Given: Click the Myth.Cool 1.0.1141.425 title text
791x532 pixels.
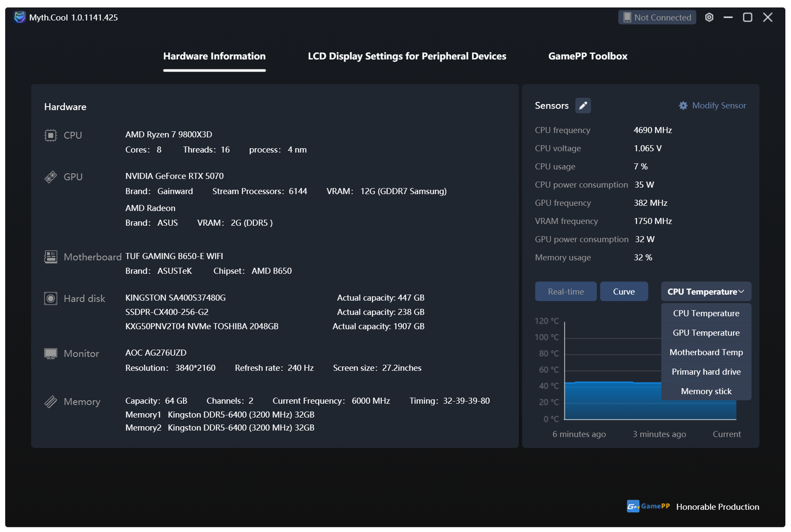Looking at the screenshot, I should [74, 17].
